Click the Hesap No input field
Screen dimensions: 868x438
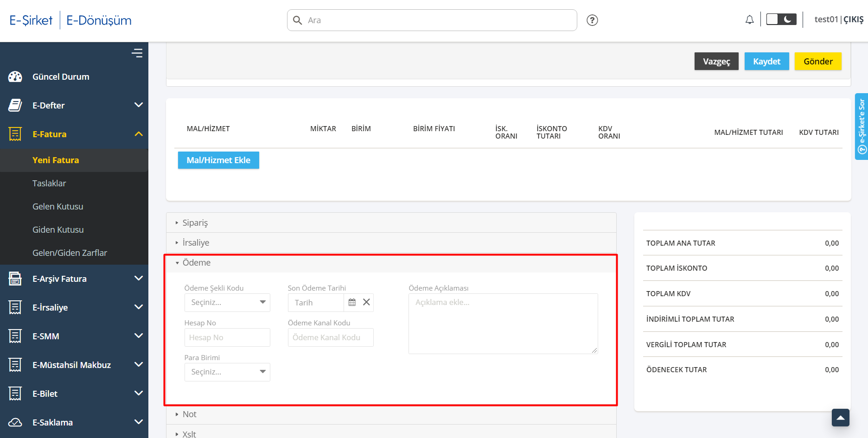[227, 337]
